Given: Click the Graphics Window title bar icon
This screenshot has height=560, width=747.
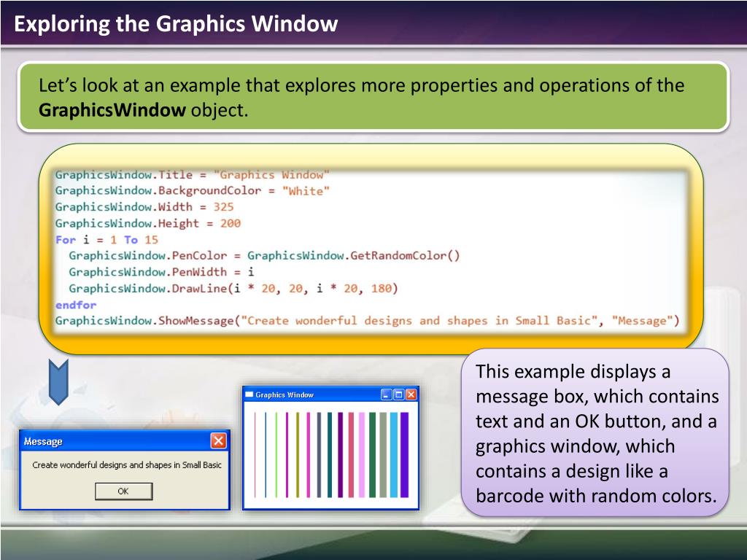Looking at the screenshot, I should [249, 394].
